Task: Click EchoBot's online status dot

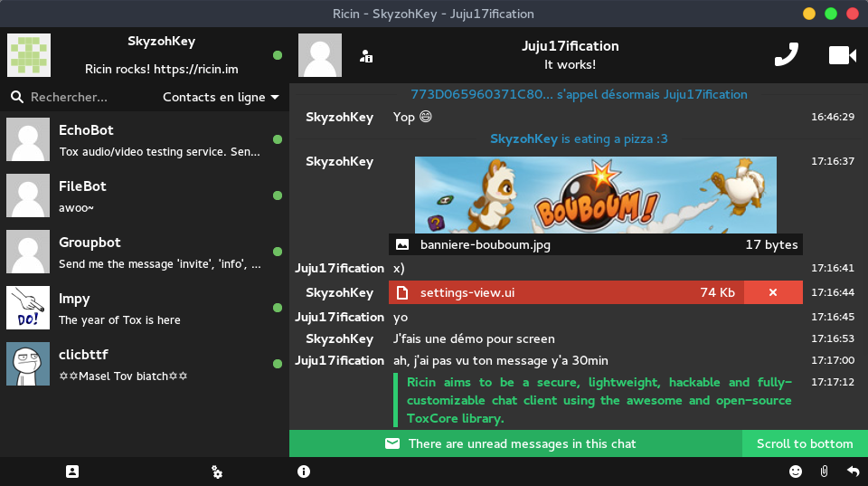Action: 278,139
